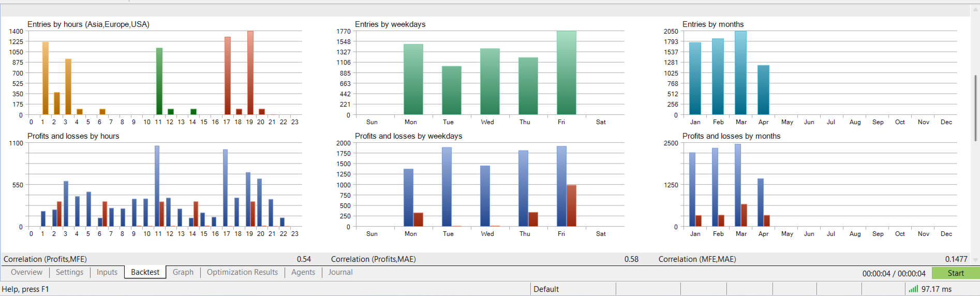980x296 pixels.
Task: Click the Tue blue profit bar in weekdays P&L
Action: 447,187
